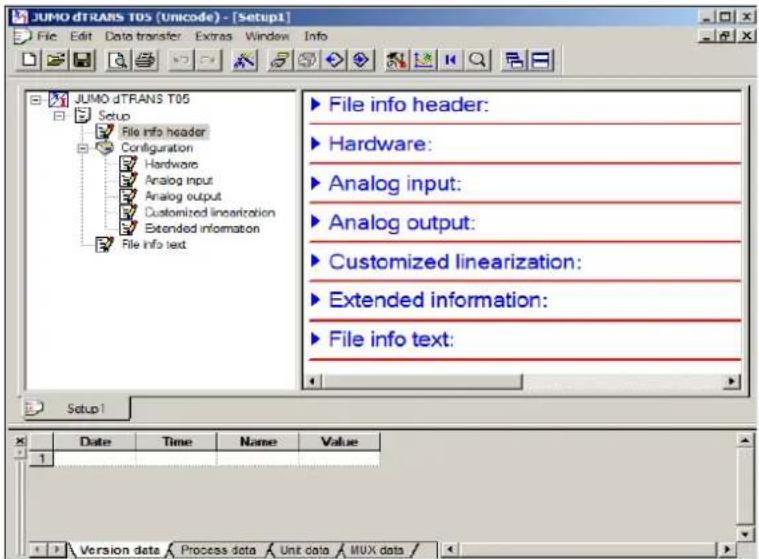Open print preview magnifier icon
Viewport: 759px width, 559px height.
(118, 60)
